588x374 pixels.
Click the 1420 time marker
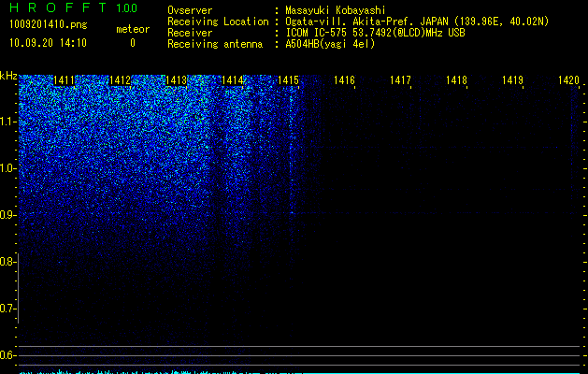click(568, 80)
